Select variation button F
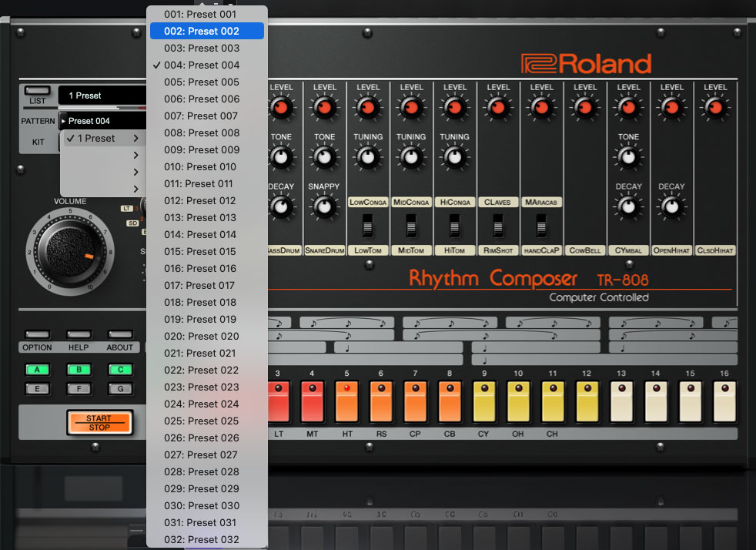The height and width of the screenshot is (550, 756). [x=79, y=388]
